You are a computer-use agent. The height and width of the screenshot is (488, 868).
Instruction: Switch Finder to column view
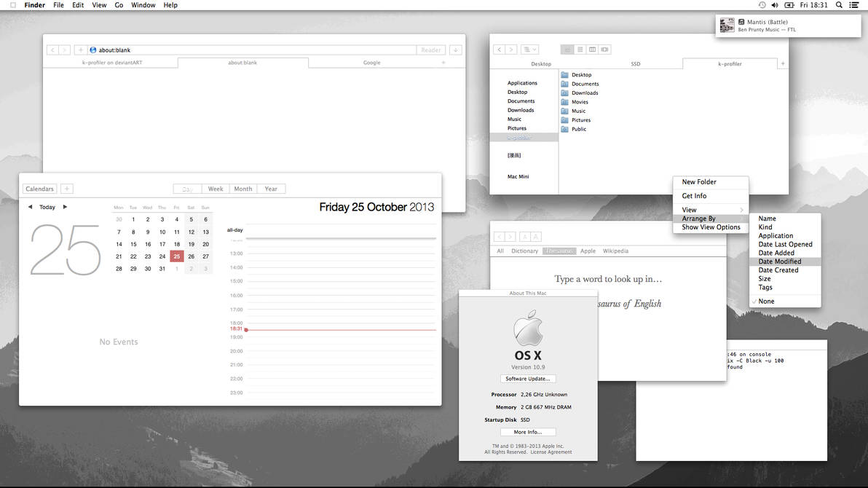592,50
